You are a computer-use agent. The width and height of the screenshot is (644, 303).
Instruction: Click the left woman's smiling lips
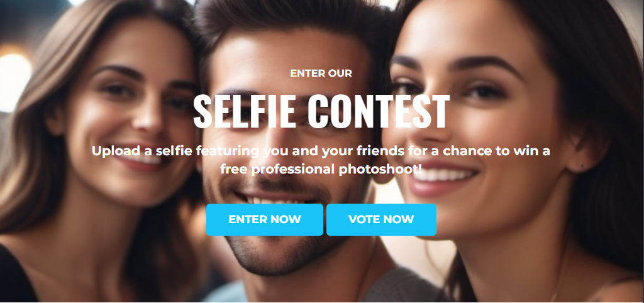click(144, 162)
